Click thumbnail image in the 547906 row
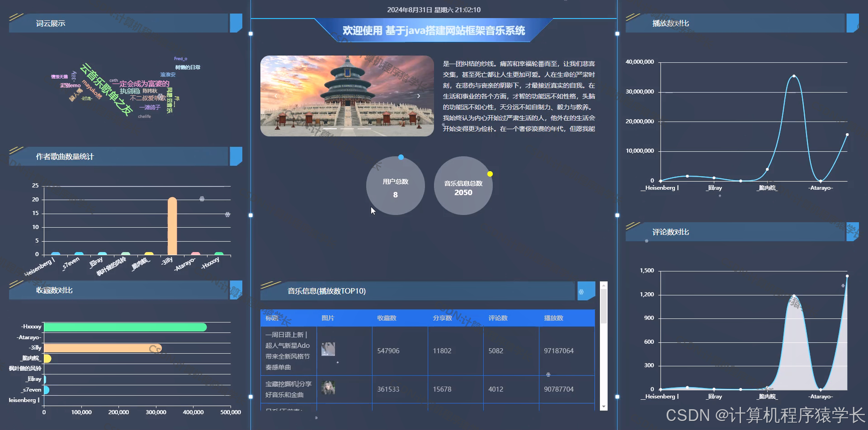 tap(328, 349)
